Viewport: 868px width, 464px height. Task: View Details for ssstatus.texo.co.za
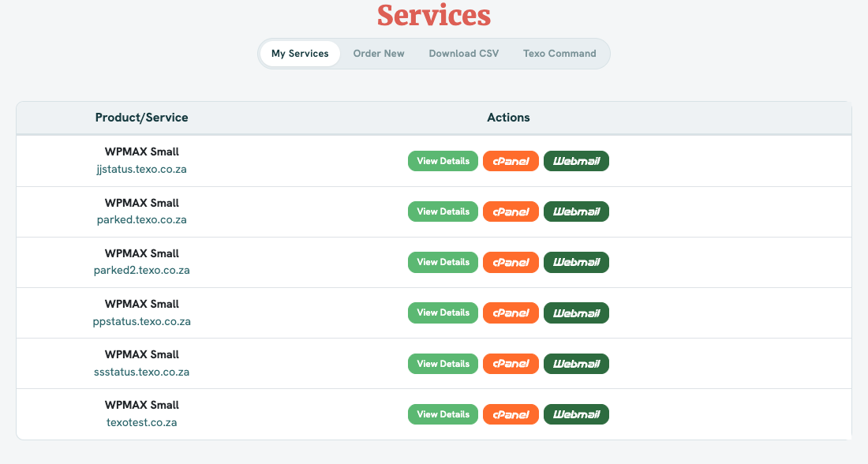click(443, 364)
